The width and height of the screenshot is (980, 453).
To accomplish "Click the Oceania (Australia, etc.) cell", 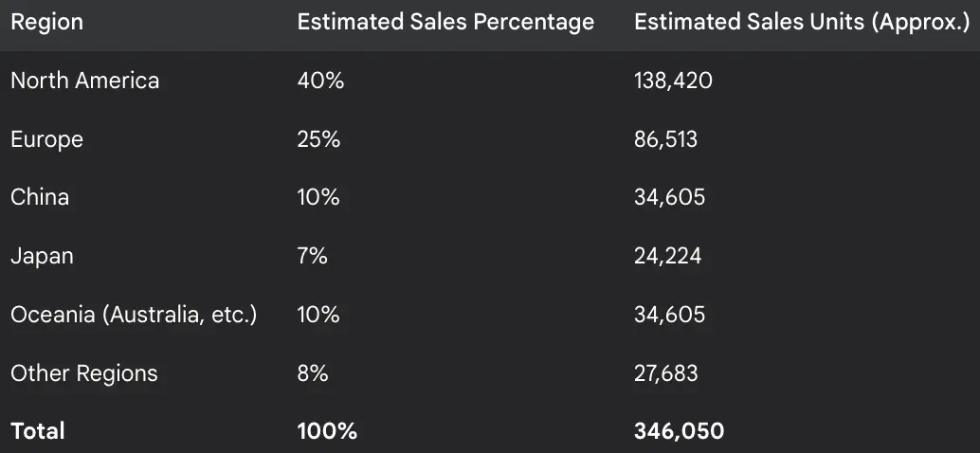I will pyautogui.click(x=134, y=315).
